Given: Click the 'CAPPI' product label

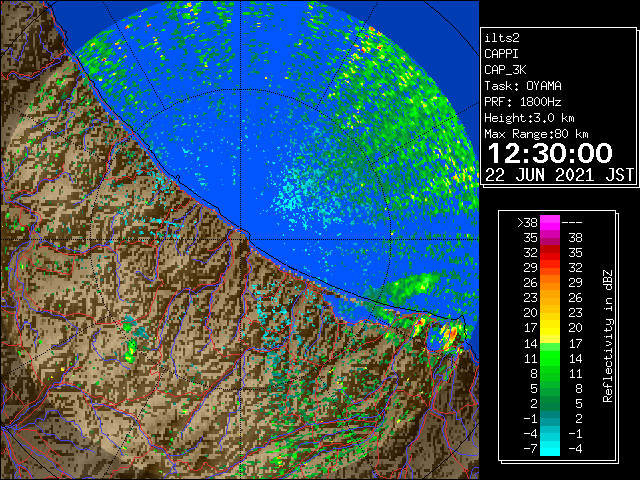Looking at the screenshot, I should [x=501, y=54].
